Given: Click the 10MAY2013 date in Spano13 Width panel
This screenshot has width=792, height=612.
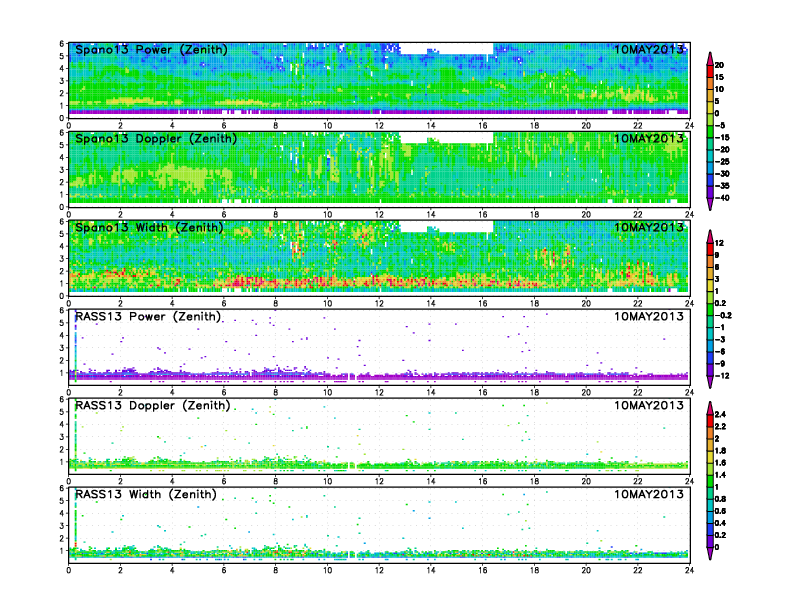Looking at the screenshot, I should click(x=649, y=227).
